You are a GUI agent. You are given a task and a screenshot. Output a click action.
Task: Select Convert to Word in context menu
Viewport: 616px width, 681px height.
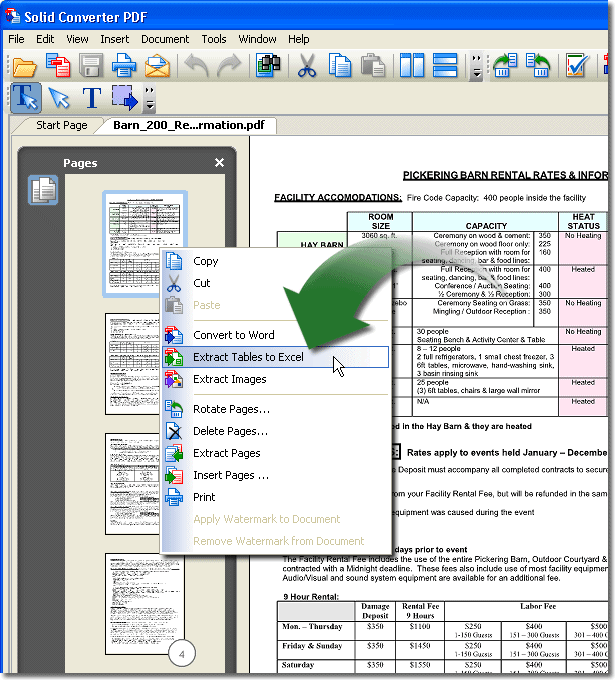click(x=233, y=335)
